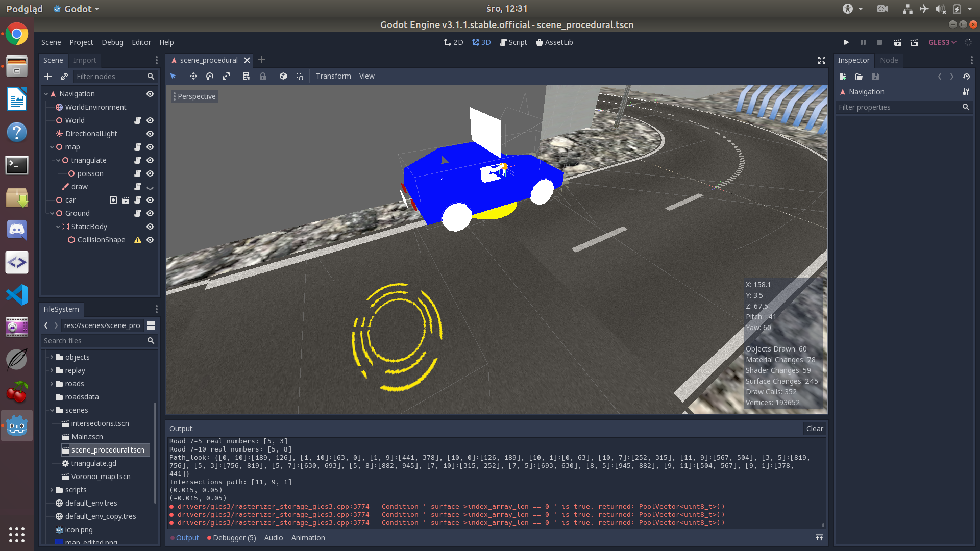Toggle visibility of the map node
The width and height of the screenshot is (980, 551).
(x=150, y=147)
